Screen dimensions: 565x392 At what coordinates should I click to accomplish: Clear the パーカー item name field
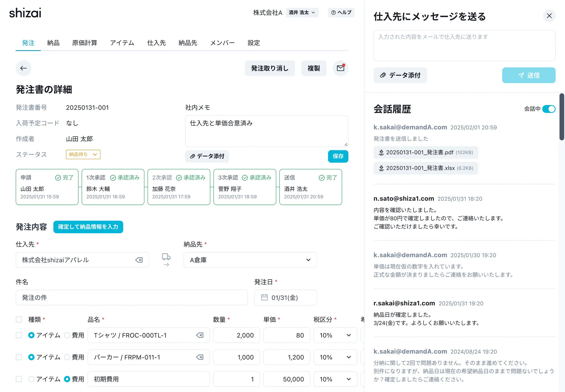coord(200,357)
